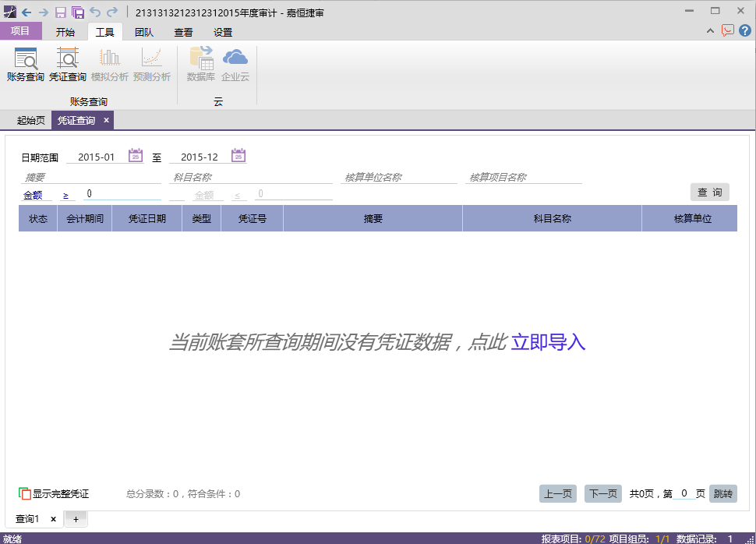The image size is (756, 544).
Task: Sort by the 凭证日期 column header
Action: click(x=147, y=218)
